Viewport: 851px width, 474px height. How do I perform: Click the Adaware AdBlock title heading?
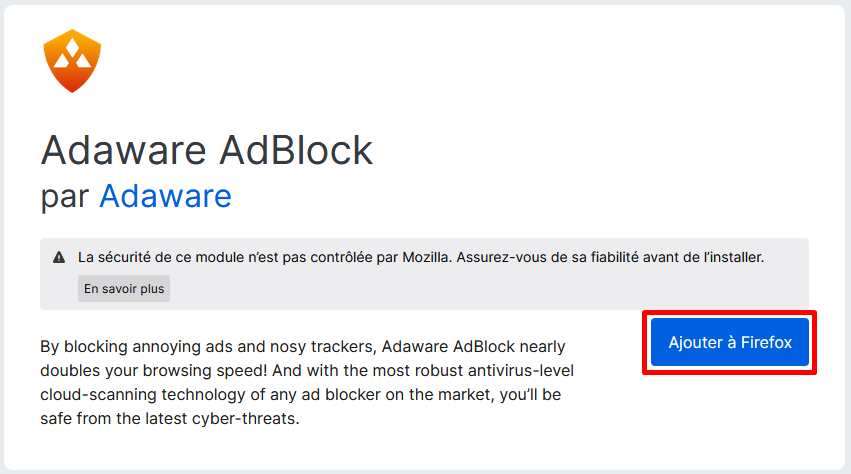207,150
